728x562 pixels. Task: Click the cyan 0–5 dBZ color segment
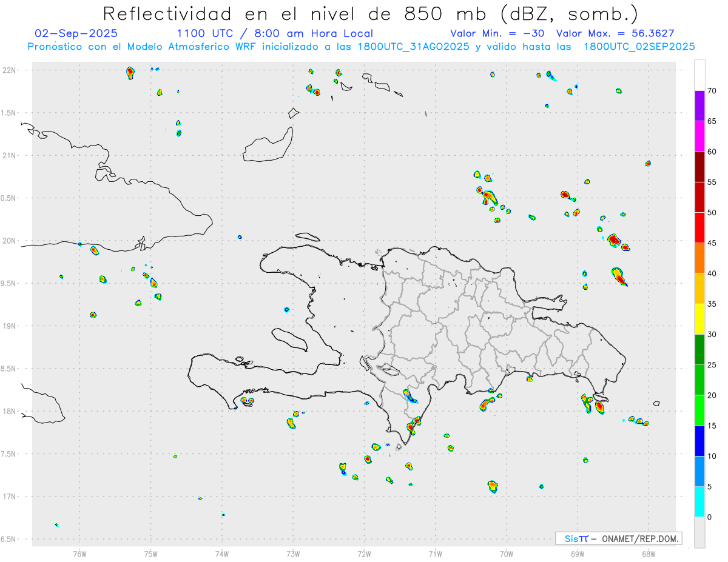[x=699, y=502]
